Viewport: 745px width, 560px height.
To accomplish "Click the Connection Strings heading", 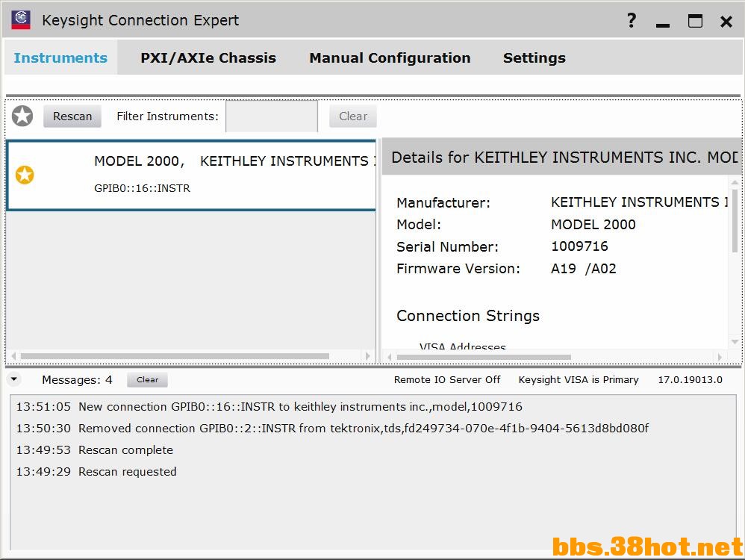I will pyautogui.click(x=468, y=316).
